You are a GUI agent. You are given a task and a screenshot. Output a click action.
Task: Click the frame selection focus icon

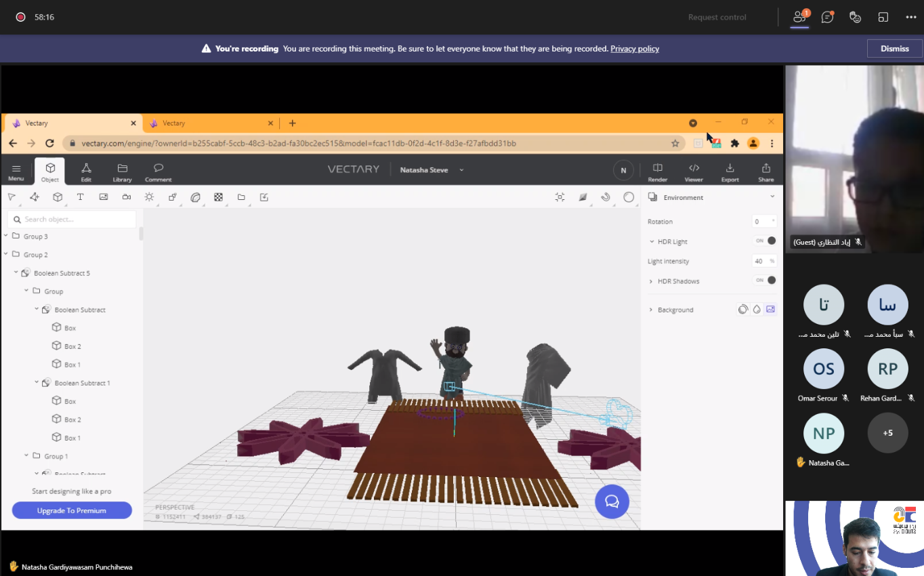(x=560, y=197)
